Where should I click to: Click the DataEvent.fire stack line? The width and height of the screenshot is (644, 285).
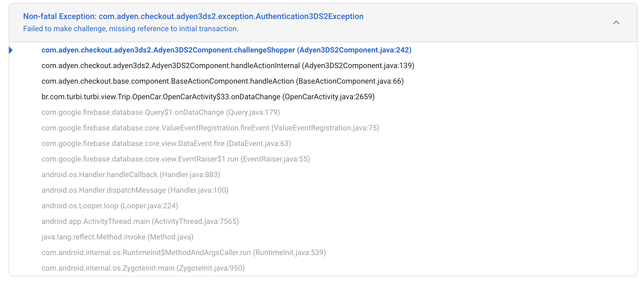coord(166,143)
